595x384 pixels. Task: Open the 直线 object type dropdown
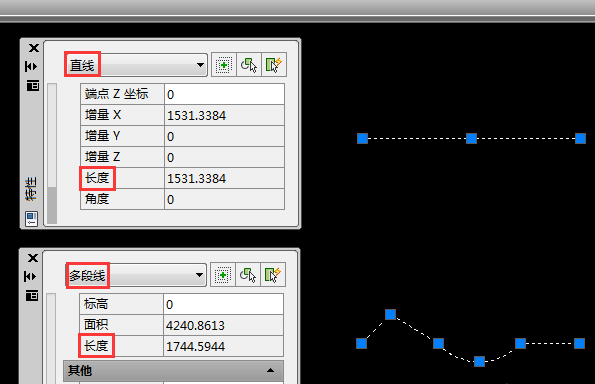tap(135, 65)
